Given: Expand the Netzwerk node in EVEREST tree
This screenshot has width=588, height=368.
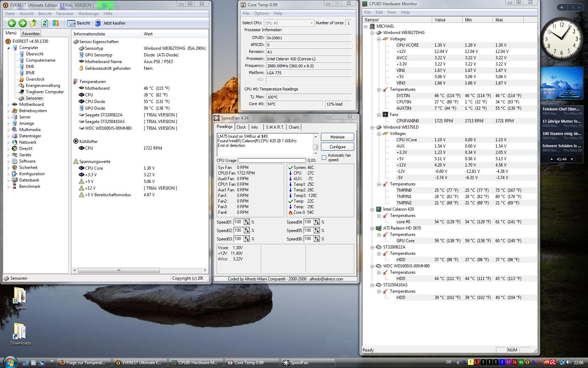Looking at the screenshot, I should (9, 142).
